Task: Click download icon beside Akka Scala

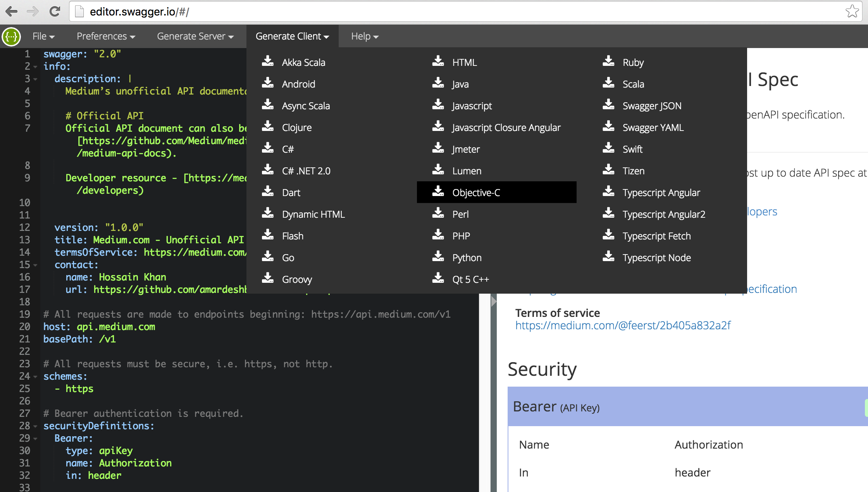Action: tap(268, 61)
